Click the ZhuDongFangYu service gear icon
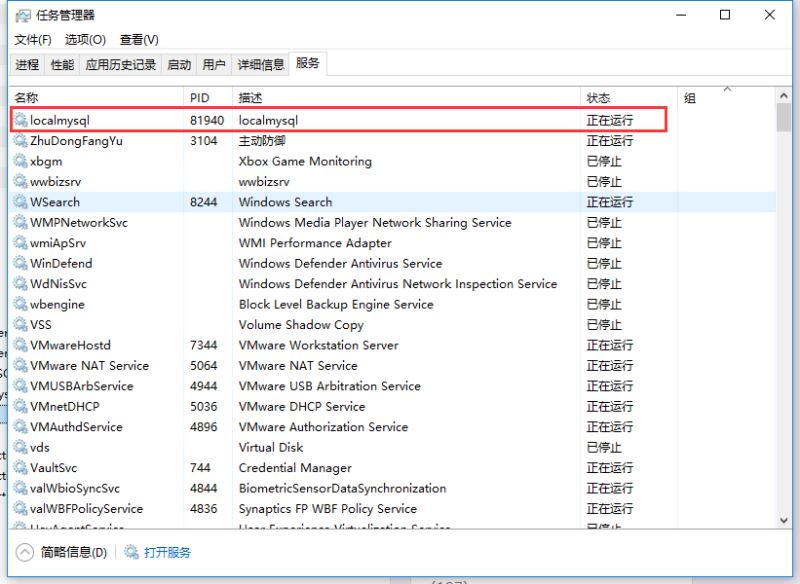 pos(21,141)
